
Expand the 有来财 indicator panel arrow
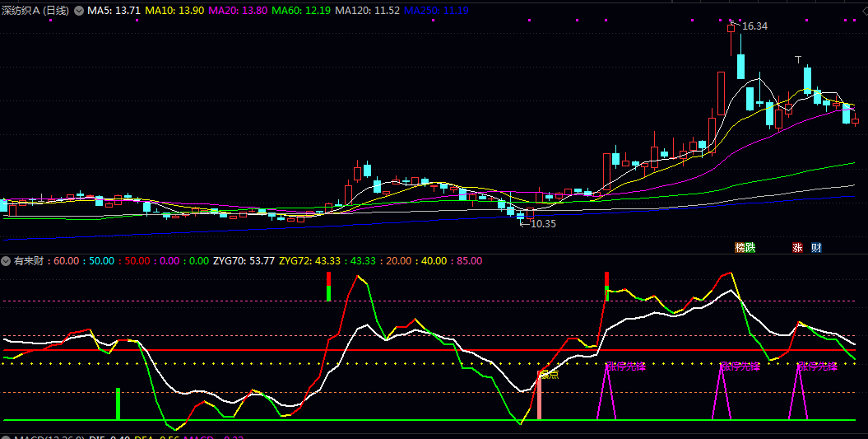tap(7, 261)
